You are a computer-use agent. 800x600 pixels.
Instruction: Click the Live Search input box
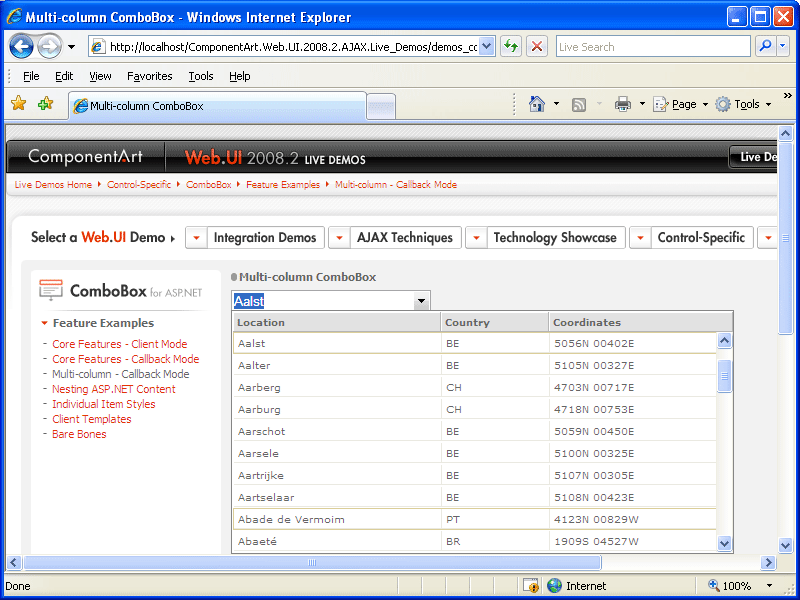coord(653,47)
